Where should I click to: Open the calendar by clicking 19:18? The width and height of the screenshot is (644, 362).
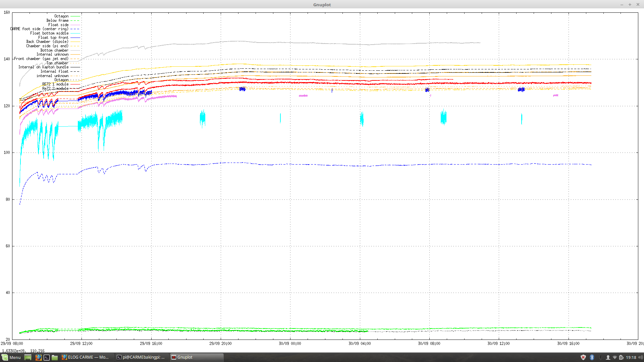tap(631, 357)
